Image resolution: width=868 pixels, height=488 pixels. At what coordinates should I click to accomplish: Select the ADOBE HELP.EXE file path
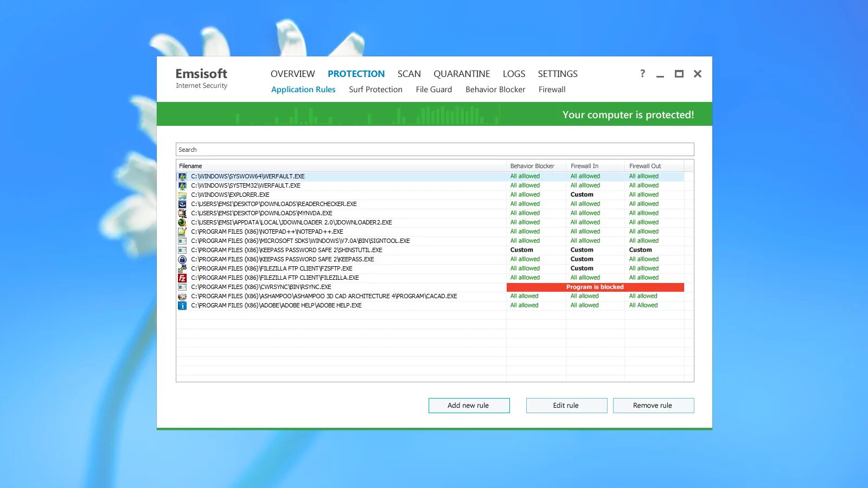tap(276, 305)
